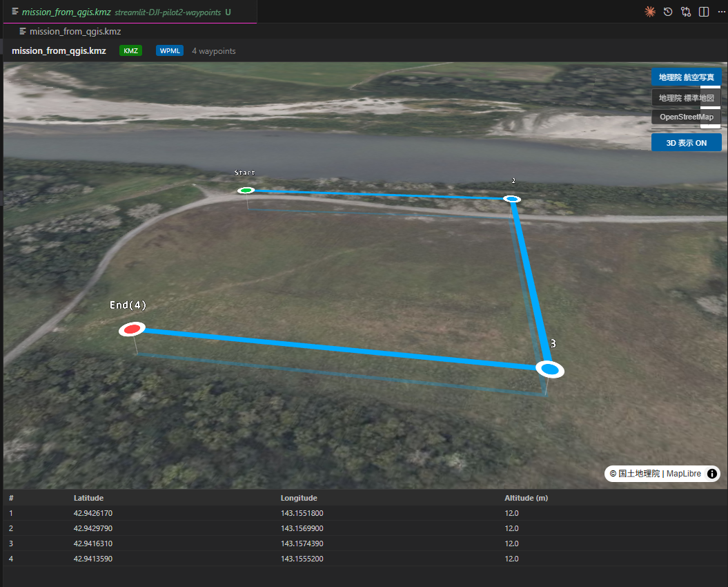The width and height of the screenshot is (728, 587).
Task: Select the blue waypoint 2 marker
Action: pos(512,199)
